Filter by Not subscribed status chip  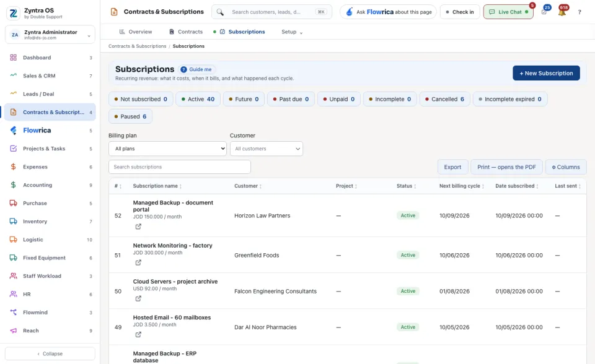point(141,99)
